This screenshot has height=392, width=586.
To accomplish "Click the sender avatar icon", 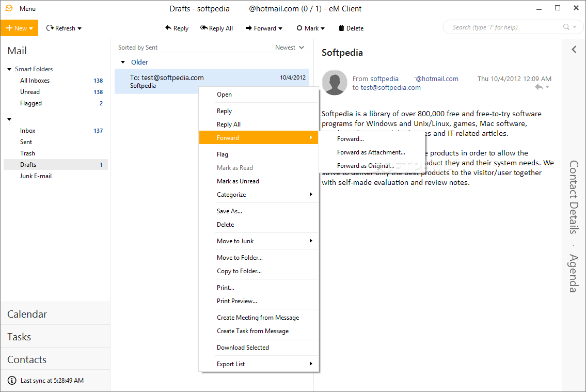I will click(x=335, y=83).
